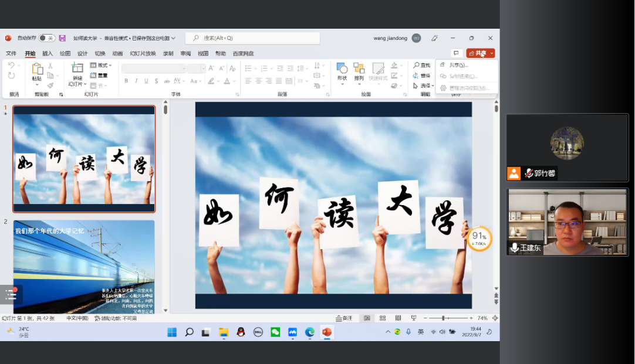This screenshot has width=635, height=364.
Task: Open the comments icon beside share
Action: pyautogui.click(x=456, y=53)
